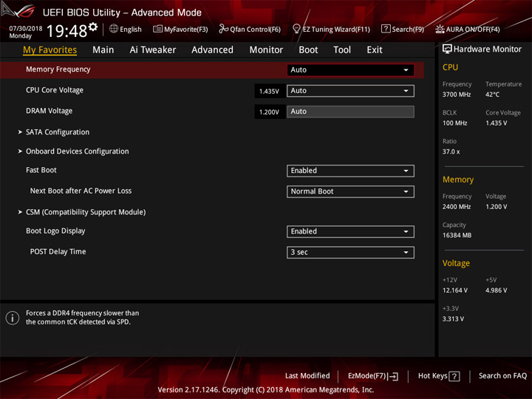The image size is (532, 399).
Task: Switch to EzMode(F7)
Action: (373, 376)
